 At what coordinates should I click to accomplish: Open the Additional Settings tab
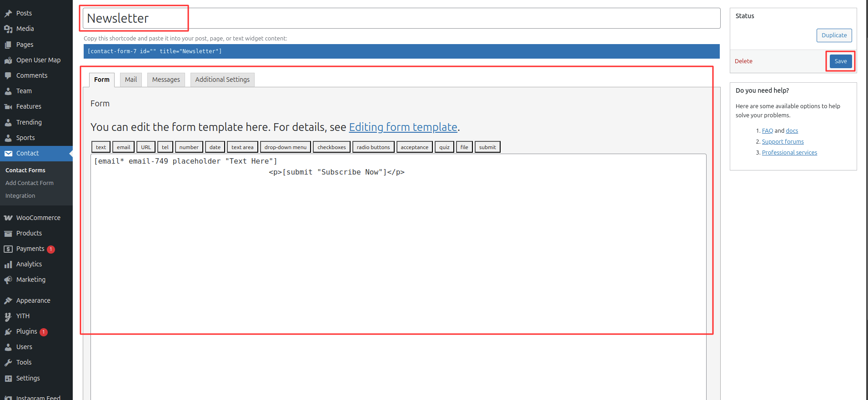click(x=222, y=80)
